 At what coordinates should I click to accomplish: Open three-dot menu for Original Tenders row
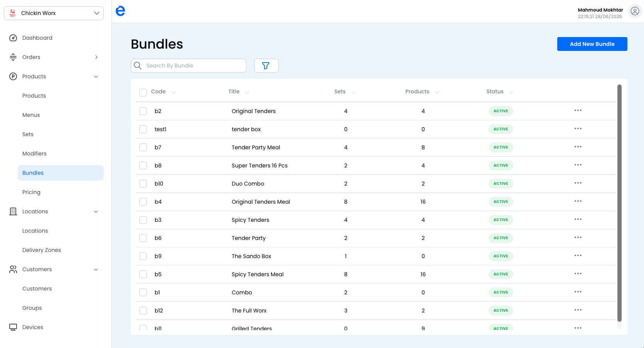coord(578,111)
